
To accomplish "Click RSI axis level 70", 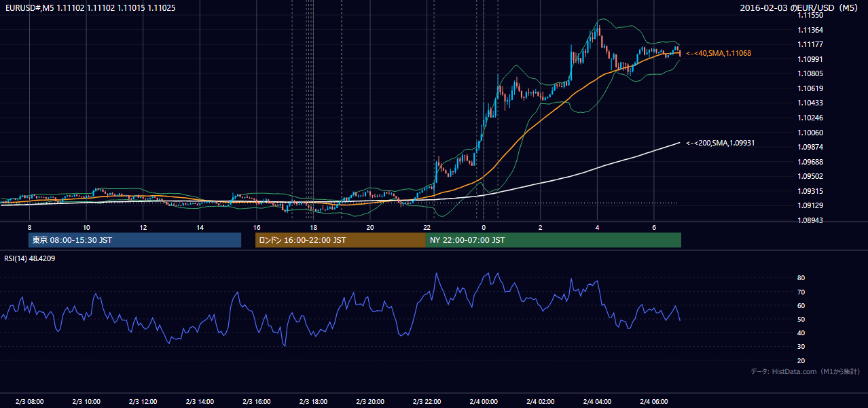I will 801,292.
